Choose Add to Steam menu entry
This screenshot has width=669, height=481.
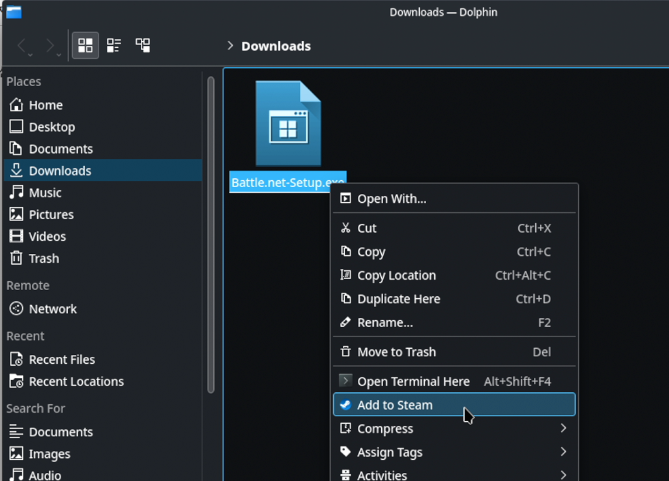coord(454,405)
